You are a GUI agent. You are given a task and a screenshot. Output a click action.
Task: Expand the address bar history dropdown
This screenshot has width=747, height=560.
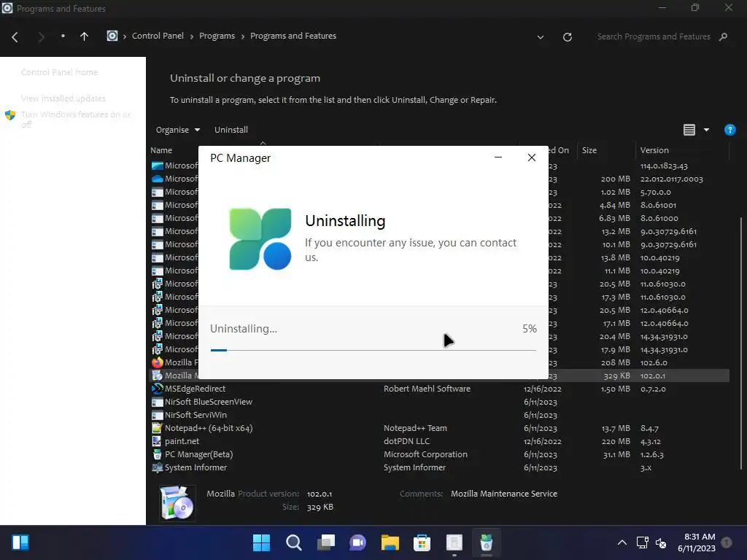[541, 37]
